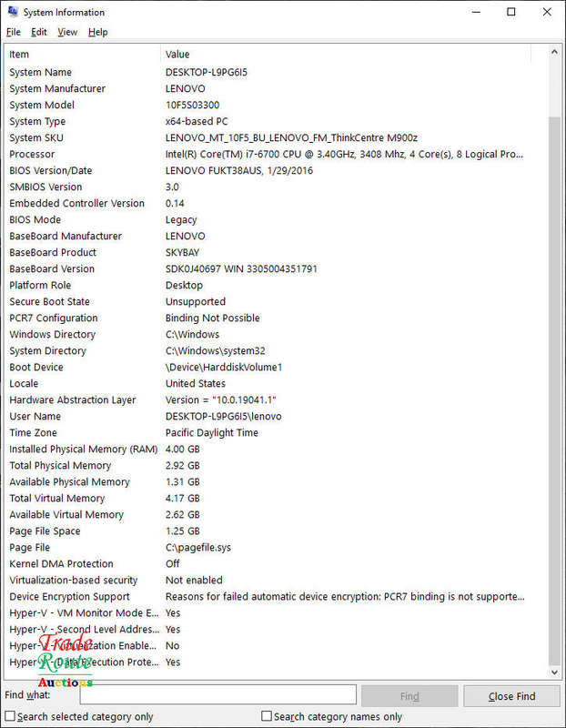566x728 pixels.
Task: Click the Pacific Daylight Time value
Action: [212, 432]
